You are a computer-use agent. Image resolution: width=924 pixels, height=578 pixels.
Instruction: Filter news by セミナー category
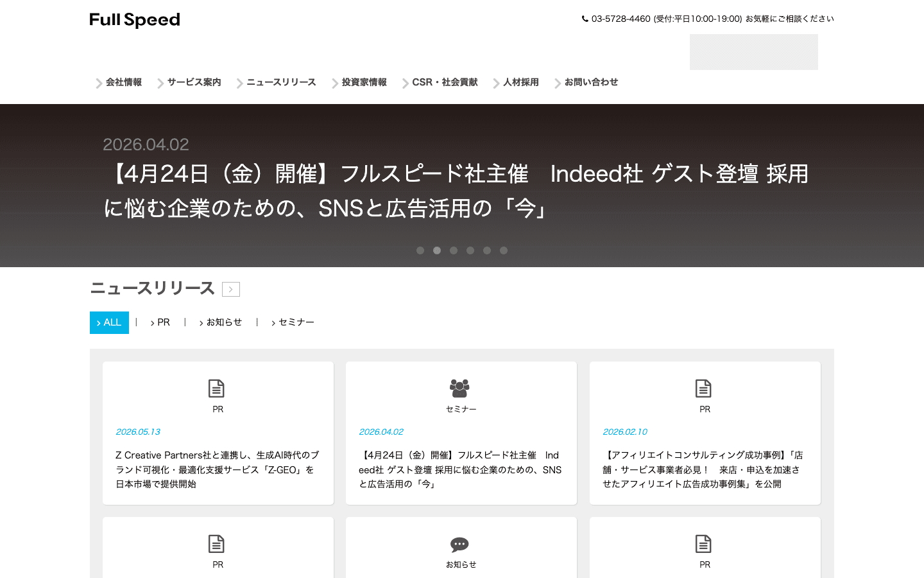pyautogui.click(x=293, y=322)
